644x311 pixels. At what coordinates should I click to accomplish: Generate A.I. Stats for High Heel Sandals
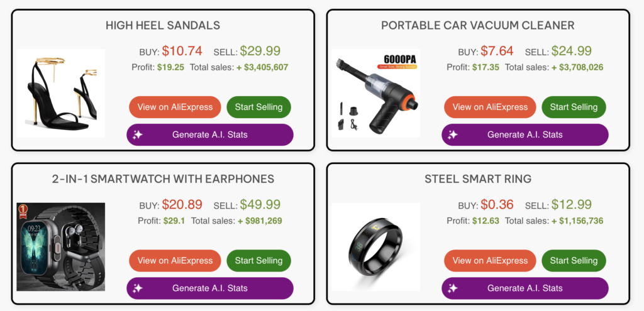tap(210, 134)
